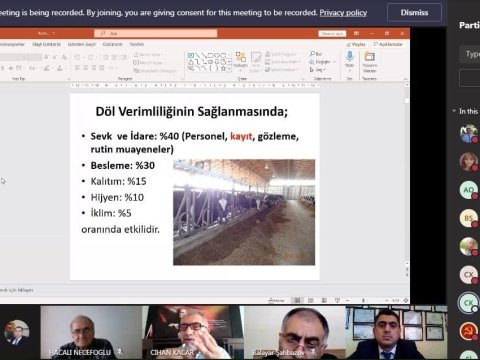
Task: Open the Seç select dropdown
Action: click(317, 70)
